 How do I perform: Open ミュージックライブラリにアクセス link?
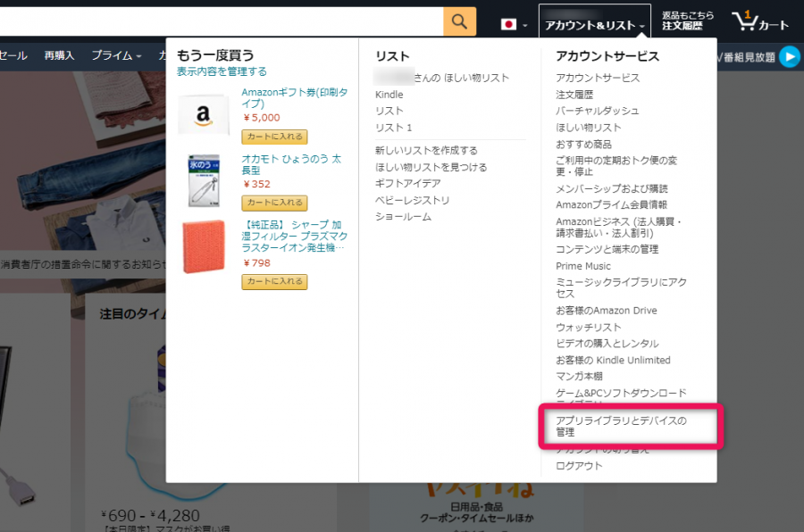point(621,288)
